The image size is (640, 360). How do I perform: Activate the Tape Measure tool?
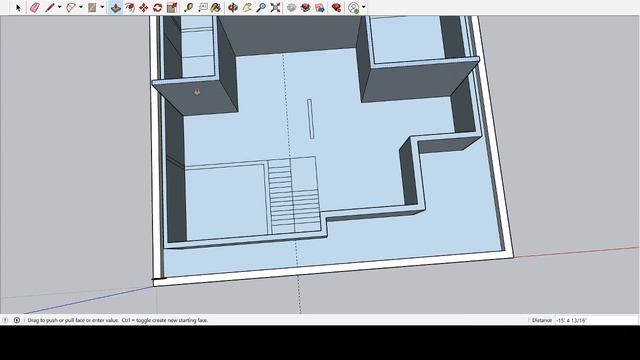tap(189, 7)
